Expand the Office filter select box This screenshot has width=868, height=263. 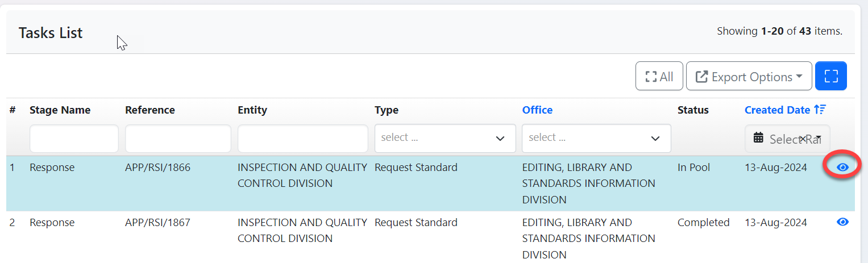click(596, 138)
